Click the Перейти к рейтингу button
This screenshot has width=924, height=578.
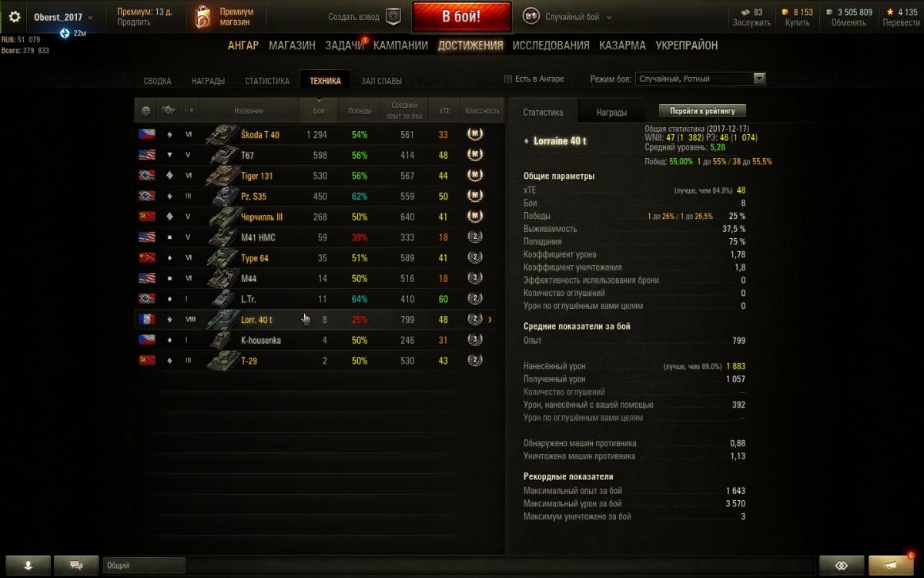(x=702, y=111)
